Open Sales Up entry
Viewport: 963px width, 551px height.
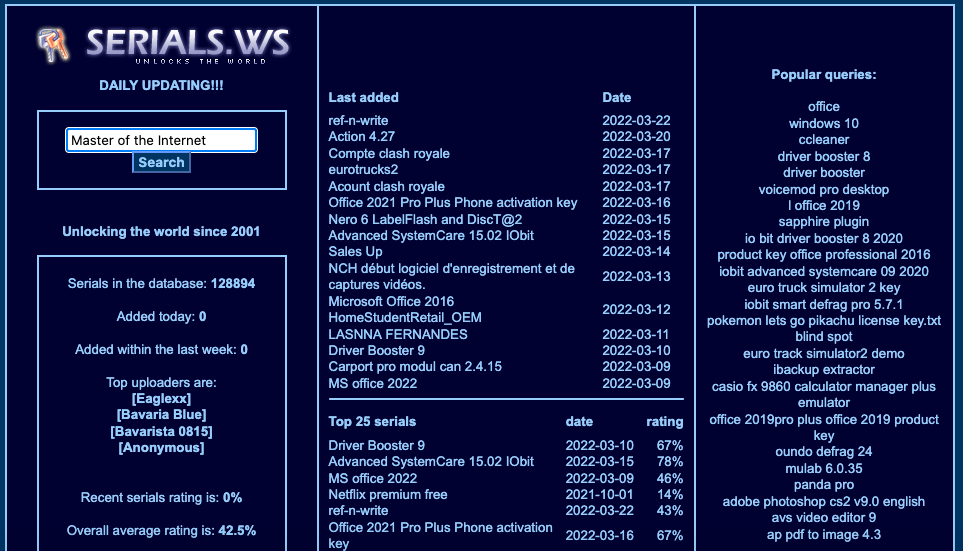point(355,252)
